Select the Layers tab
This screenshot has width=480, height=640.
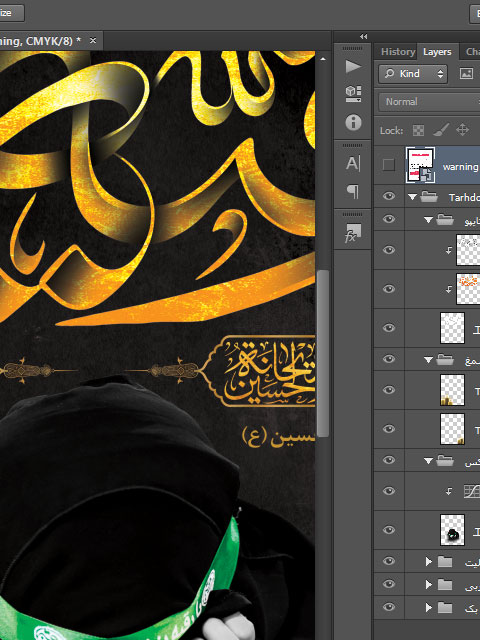437,52
